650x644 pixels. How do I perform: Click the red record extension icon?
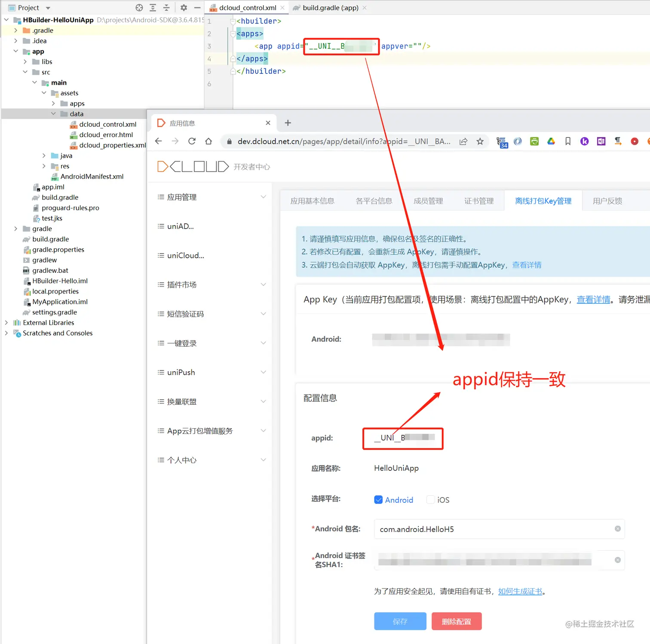pos(635,141)
